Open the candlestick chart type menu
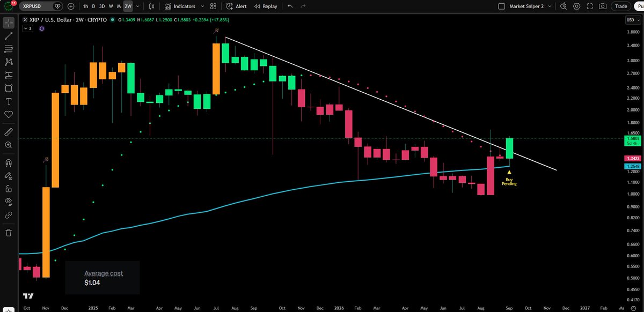This screenshot has width=644, height=312. pos(152,6)
